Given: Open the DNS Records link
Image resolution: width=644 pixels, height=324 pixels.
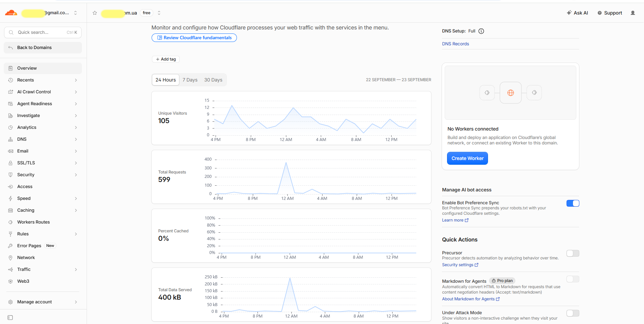Looking at the screenshot, I should coord(456,44).
